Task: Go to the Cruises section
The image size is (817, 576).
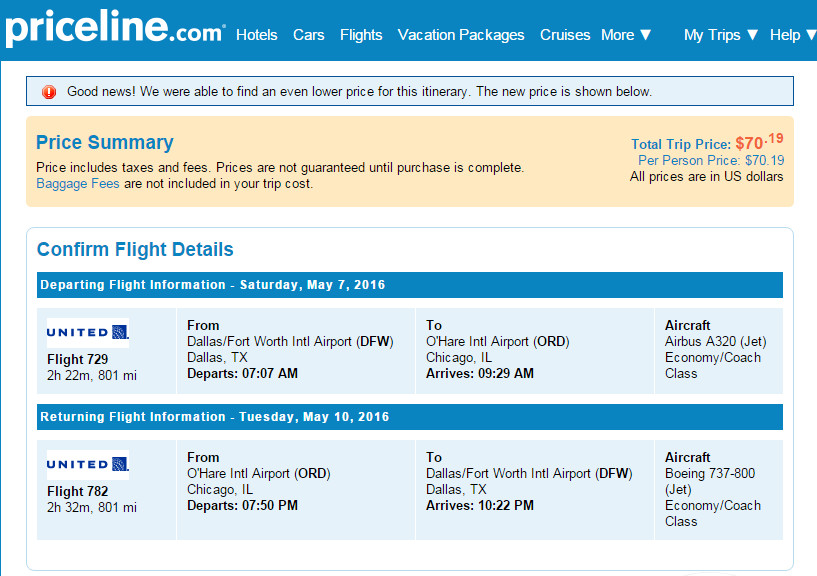Action: pyautogui.click(x=565, y=34)
